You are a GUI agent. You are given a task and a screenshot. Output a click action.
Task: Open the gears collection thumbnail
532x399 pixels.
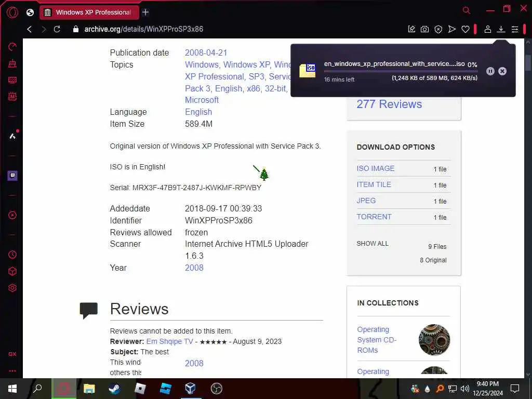(434, 340)
